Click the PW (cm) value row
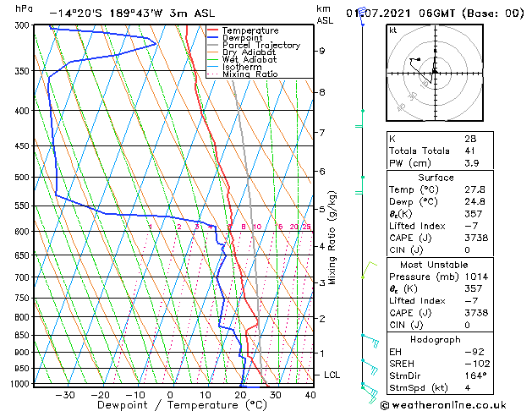 pos(440,163)
